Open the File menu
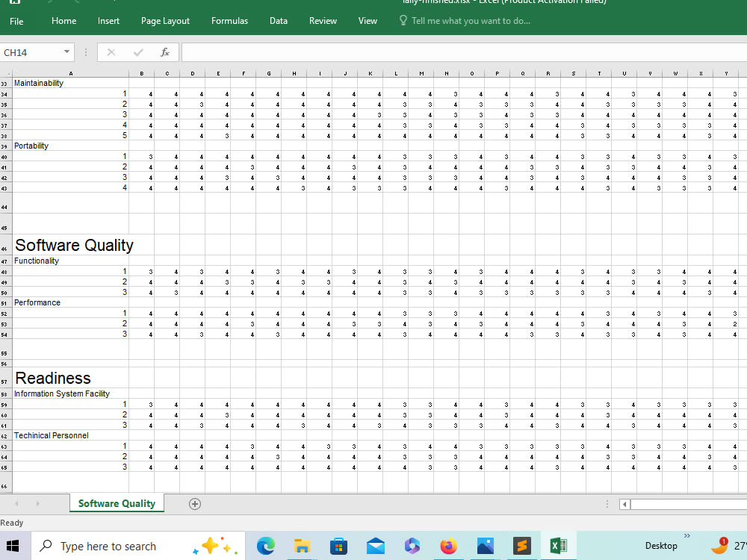 (x=16, y=21)
